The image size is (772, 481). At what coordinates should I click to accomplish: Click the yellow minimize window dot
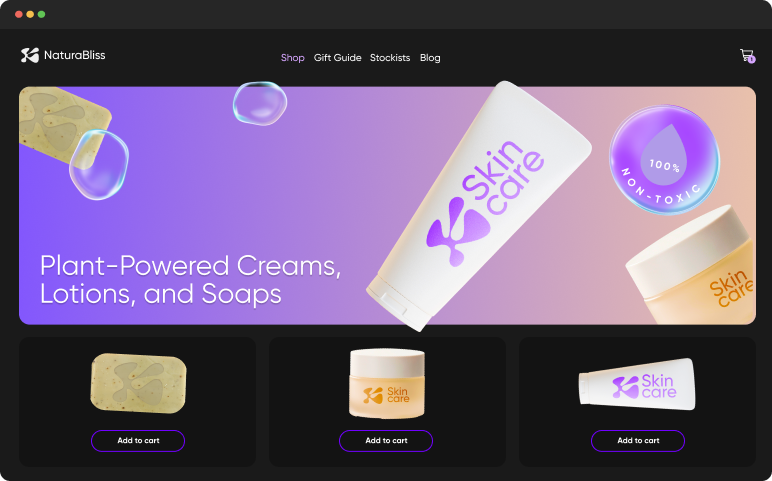tap(30, 14)
